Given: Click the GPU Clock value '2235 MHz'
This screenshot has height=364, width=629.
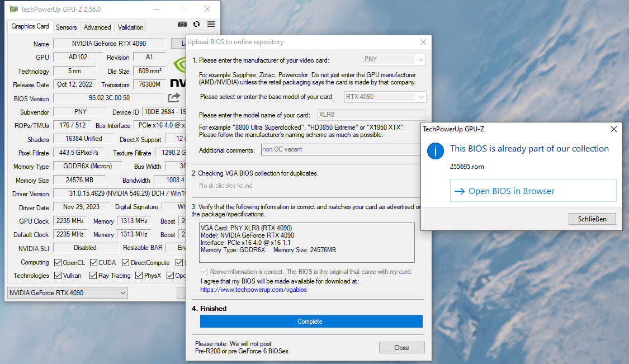Looking at the screenshot, I should point(70,221).
